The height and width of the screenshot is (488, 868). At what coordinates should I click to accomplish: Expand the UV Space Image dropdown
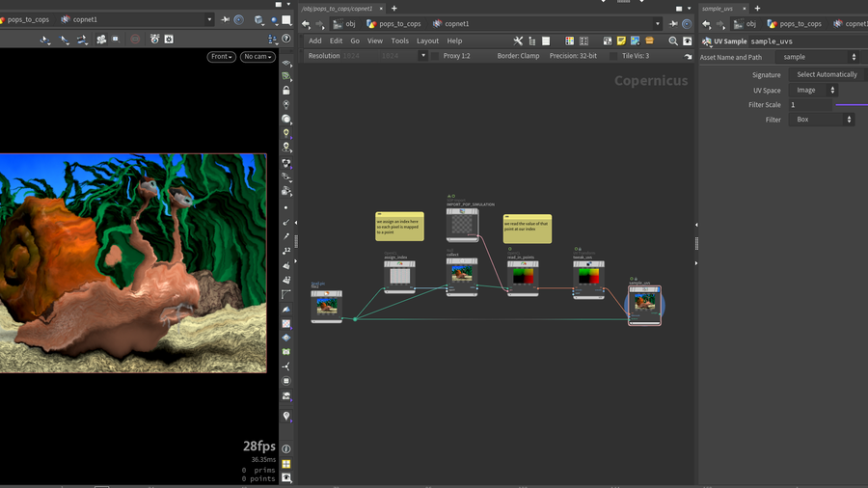pyautogui.click(x=814, y=90)
